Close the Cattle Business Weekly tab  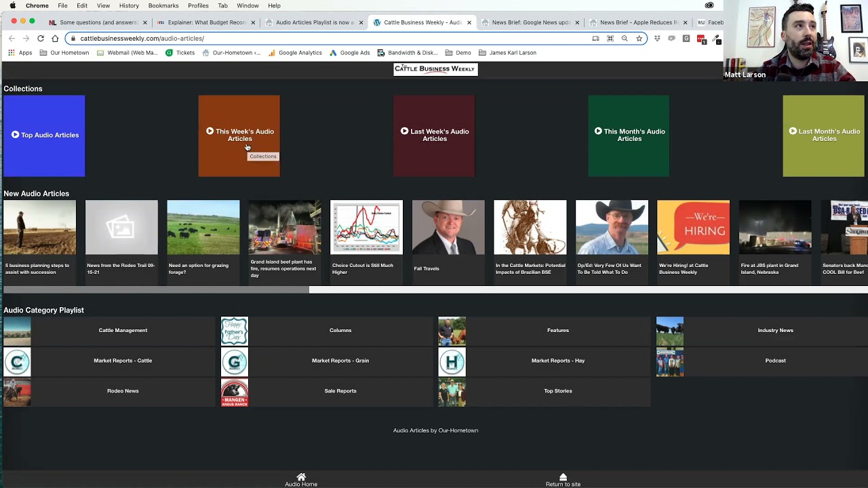(x=469, y=22)
